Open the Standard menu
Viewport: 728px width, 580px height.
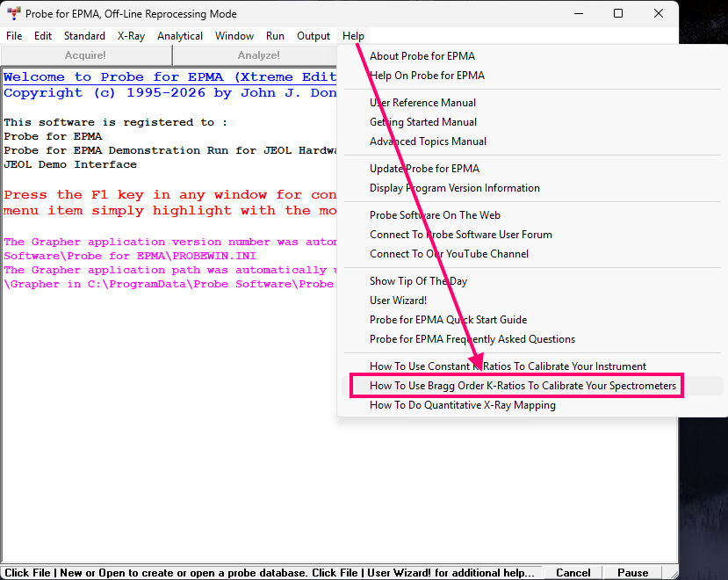point(84,36)
